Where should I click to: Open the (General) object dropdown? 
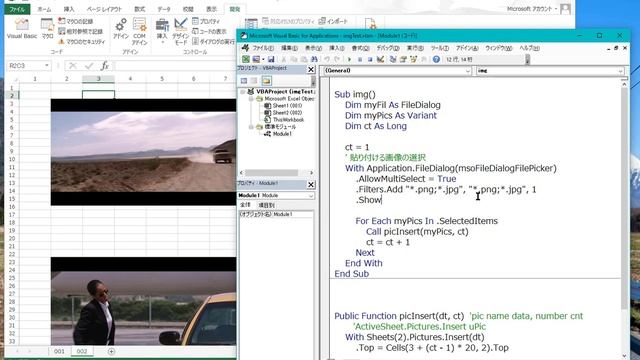click(x=468, y=71)
